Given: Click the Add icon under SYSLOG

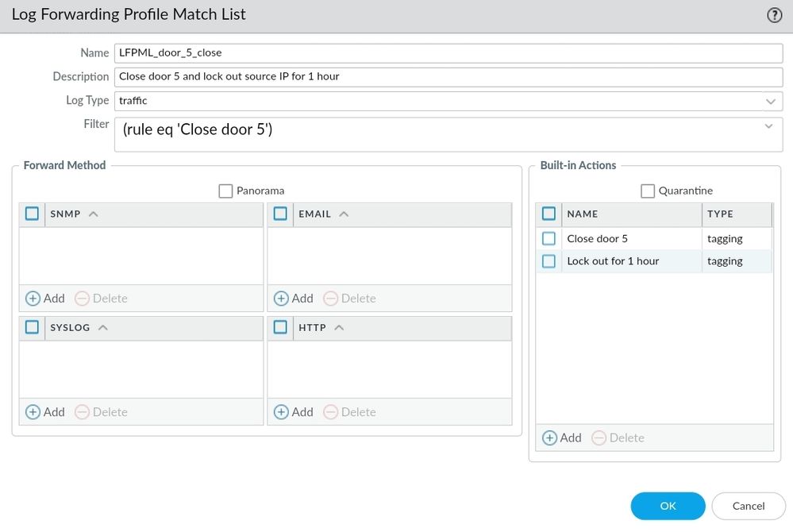Looking at the screenshot, I should click(x=33, y=412).
